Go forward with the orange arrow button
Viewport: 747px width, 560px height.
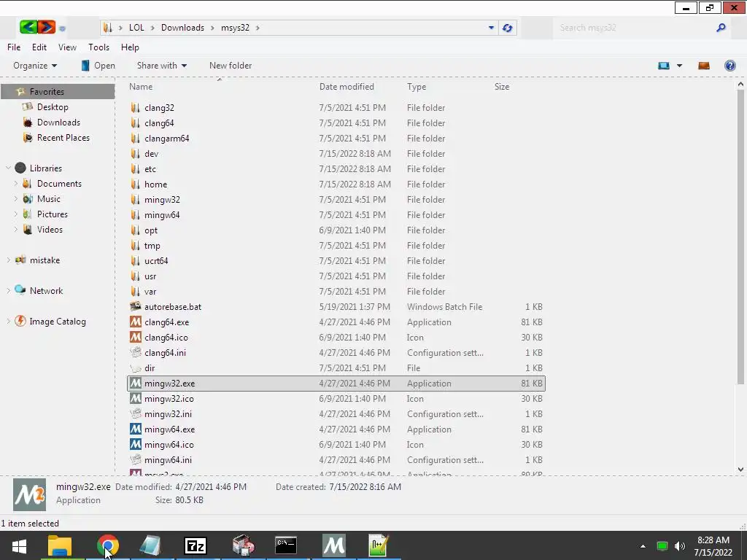46,27
